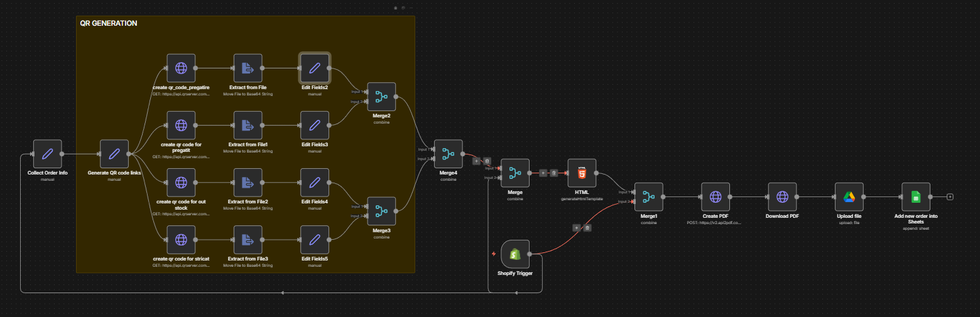The width and height of the screenshot is (980, 317).
Task: Click the output handle of Shopify Trigger
Action: click(530, 254)
